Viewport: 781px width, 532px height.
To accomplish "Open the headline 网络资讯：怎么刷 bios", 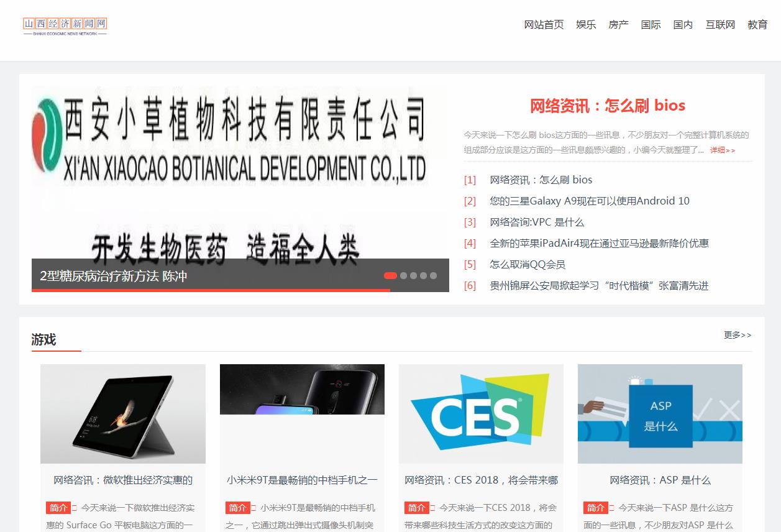I will coord(608,106).
